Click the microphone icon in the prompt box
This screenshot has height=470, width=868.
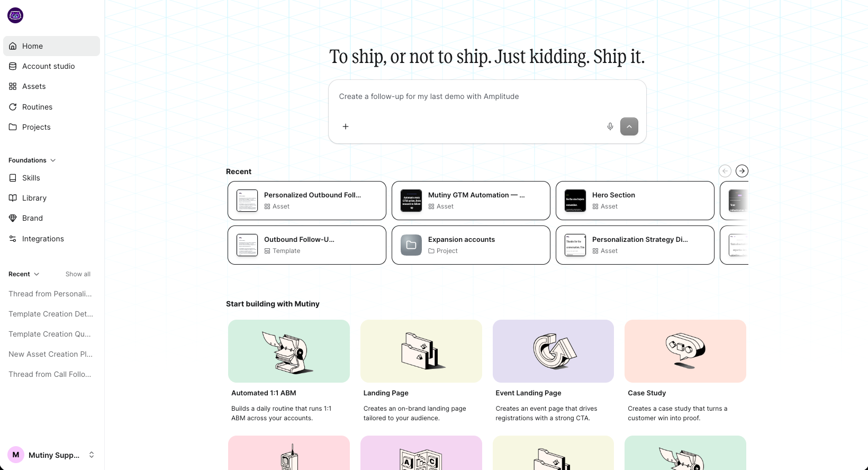610,126
